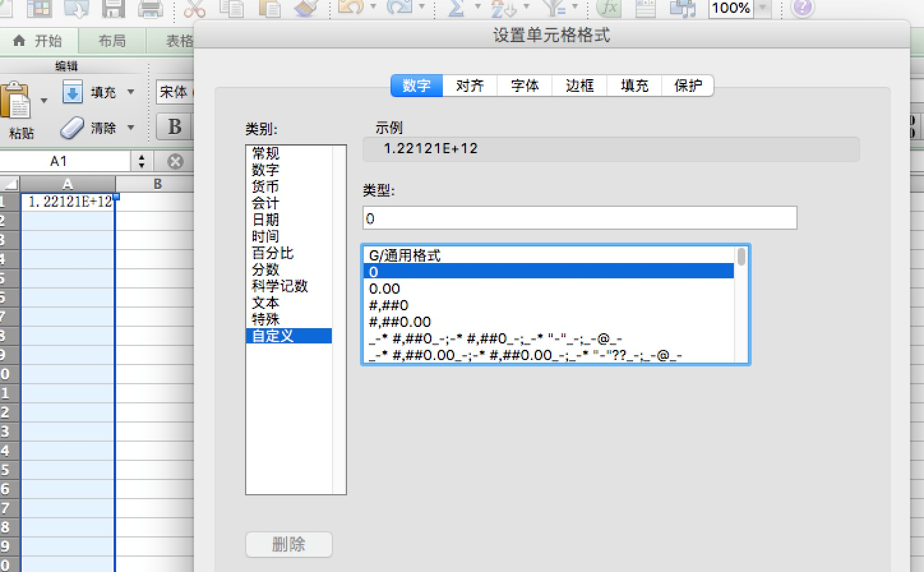
Task: Click the Clear (清除) eraser icon
Action: pyautogui.click(x=72, y=128)
